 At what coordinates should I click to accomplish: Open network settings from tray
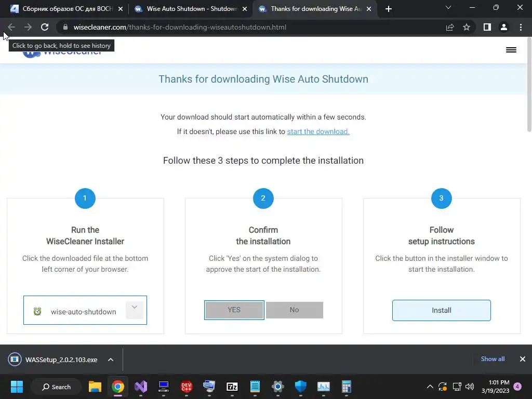pos(457,387)
